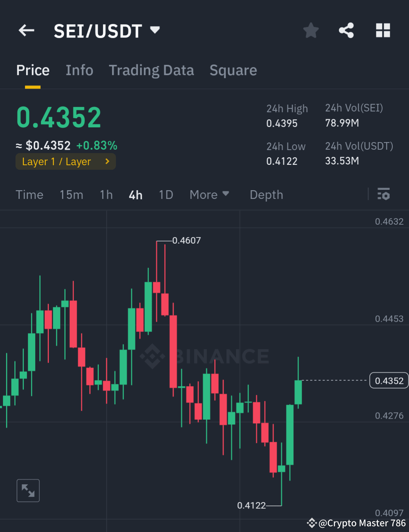Expand the More timeframe options

(209, 194)
